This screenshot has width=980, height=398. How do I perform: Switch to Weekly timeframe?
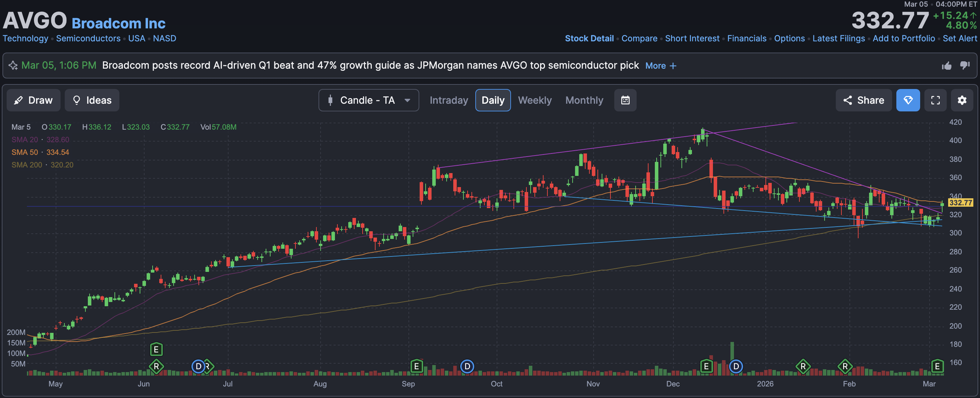tap(534, 100)
